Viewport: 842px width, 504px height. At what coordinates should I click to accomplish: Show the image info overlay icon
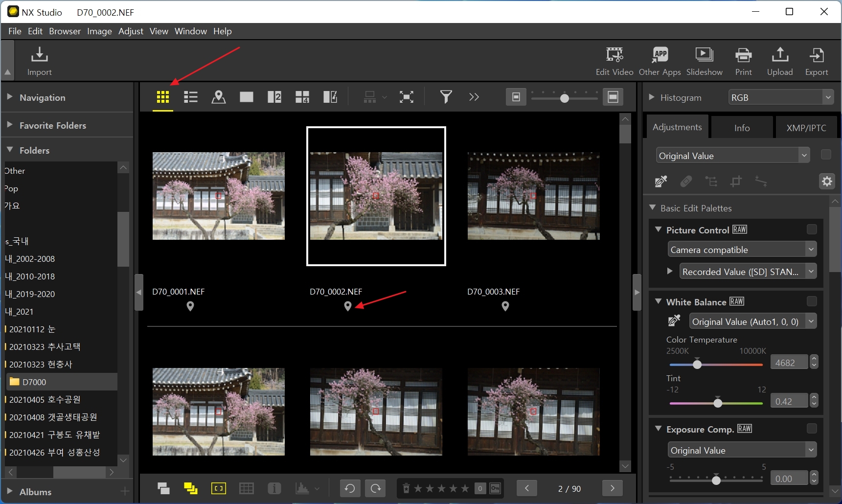(x=274, y=488)
